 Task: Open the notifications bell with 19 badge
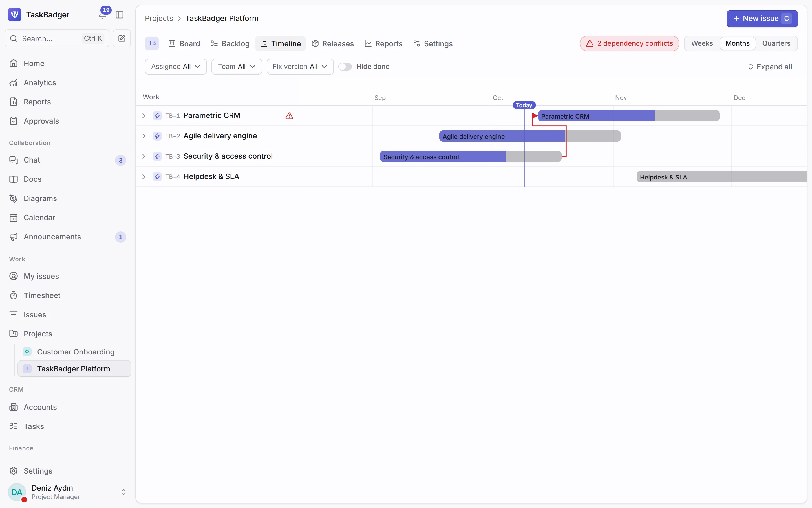103,15
